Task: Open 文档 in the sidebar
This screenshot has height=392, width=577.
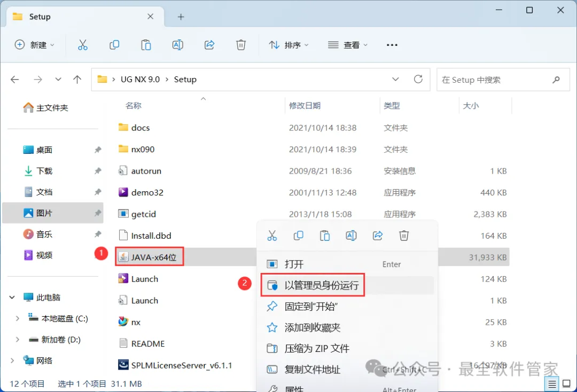Action: point(38,192)
